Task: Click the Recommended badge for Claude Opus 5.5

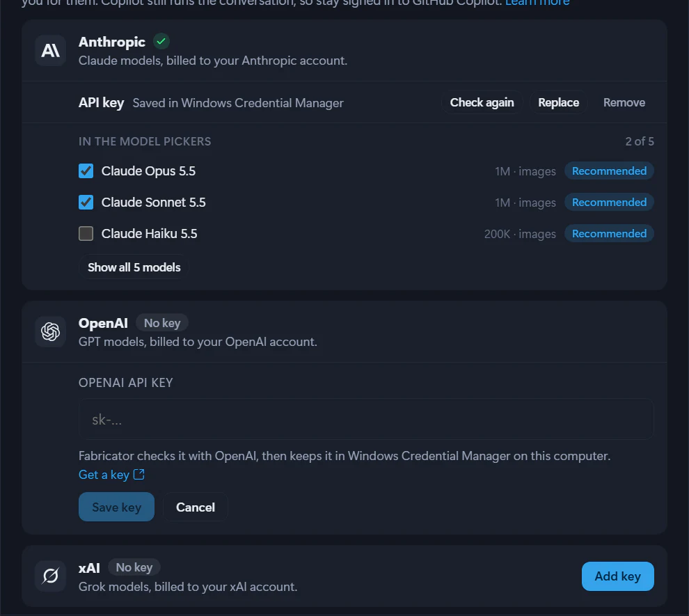Action: (609, 171)
